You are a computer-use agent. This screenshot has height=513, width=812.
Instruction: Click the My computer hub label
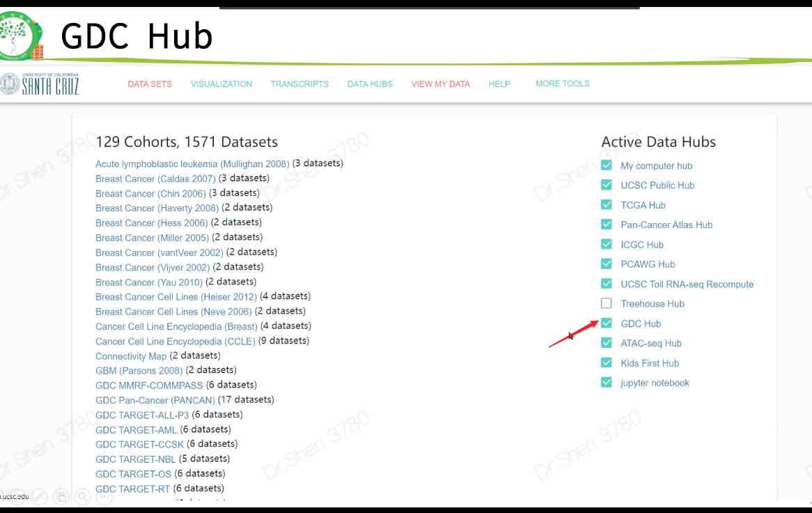coord(656,166)
